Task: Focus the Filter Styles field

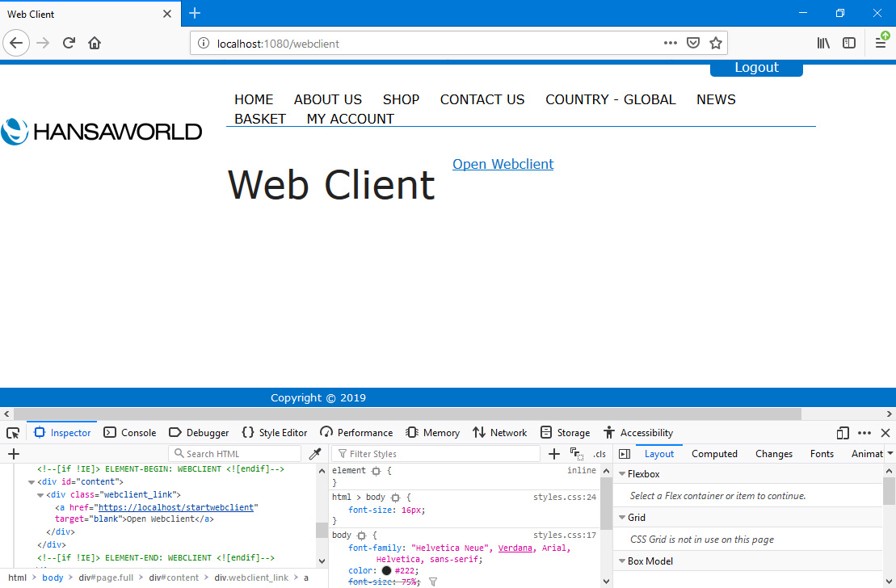Action: point(435,454)
